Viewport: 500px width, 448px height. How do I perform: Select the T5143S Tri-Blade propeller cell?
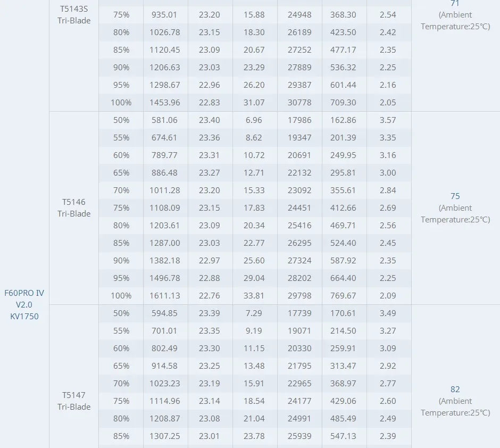coord(74,15)
